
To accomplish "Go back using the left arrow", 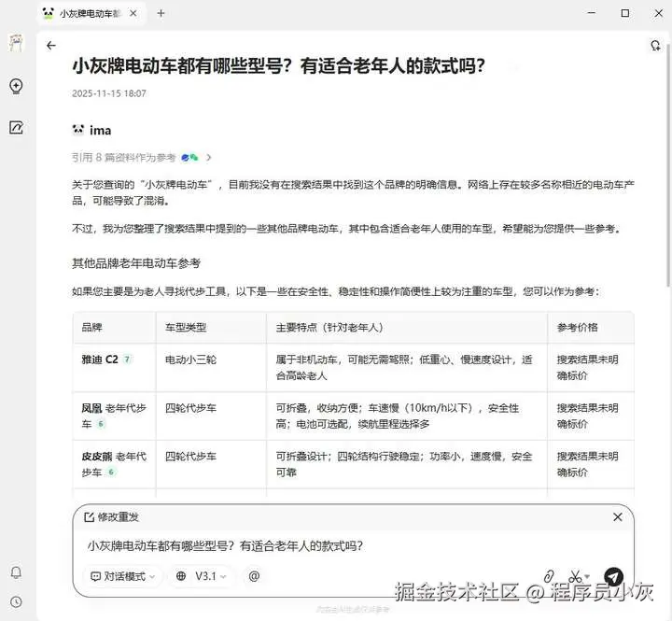I will (x=51, y=46).
